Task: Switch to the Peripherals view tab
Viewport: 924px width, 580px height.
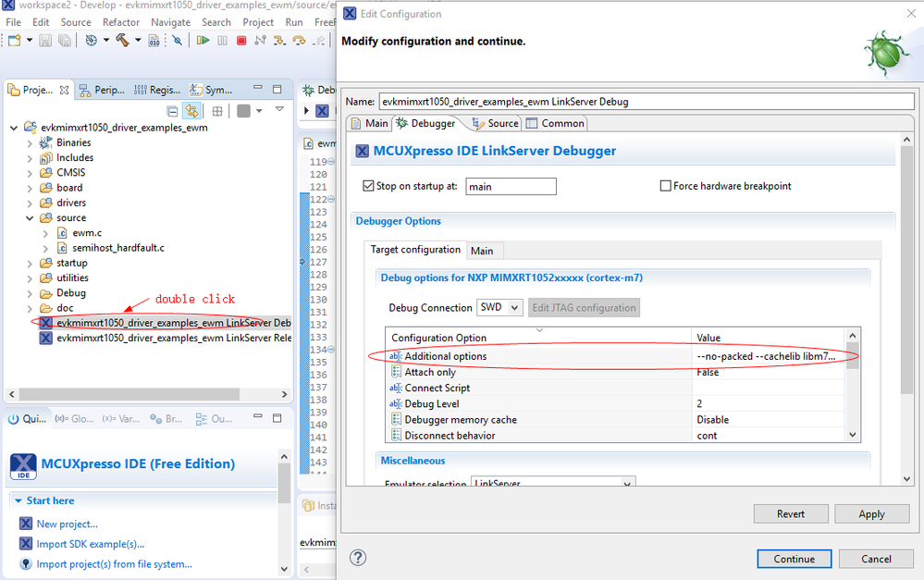Action: pyautogui.click(x=102, y=90)
